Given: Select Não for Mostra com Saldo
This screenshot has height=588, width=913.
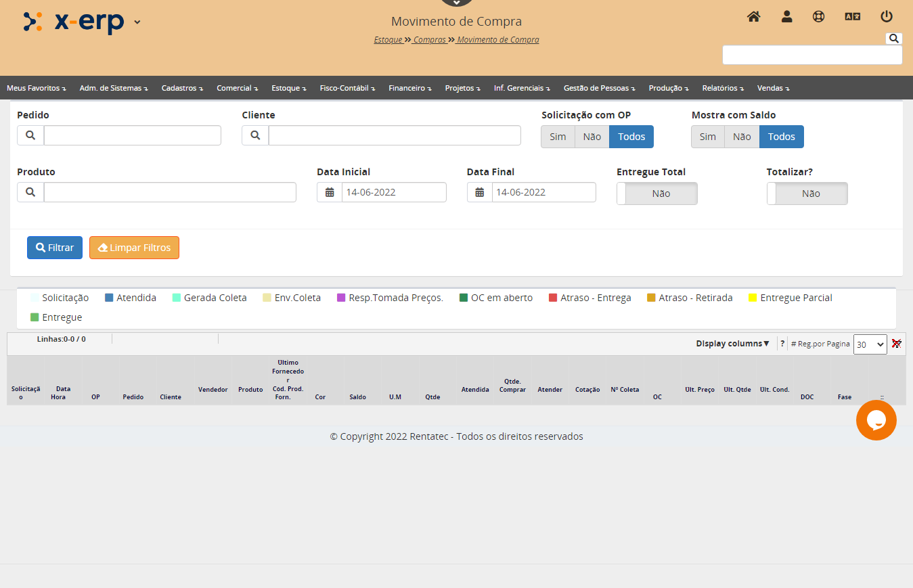Looking at the screenshot, I should 742,137.
